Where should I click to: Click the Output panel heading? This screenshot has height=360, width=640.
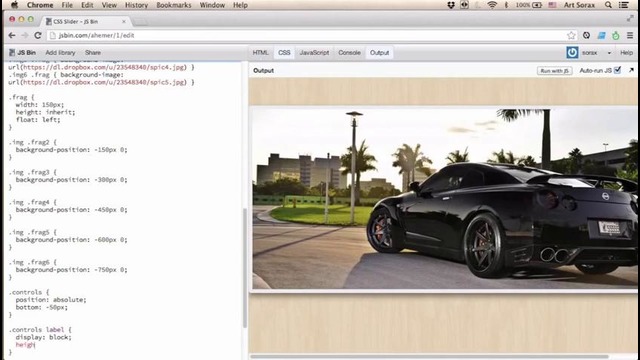click(263, 71)
